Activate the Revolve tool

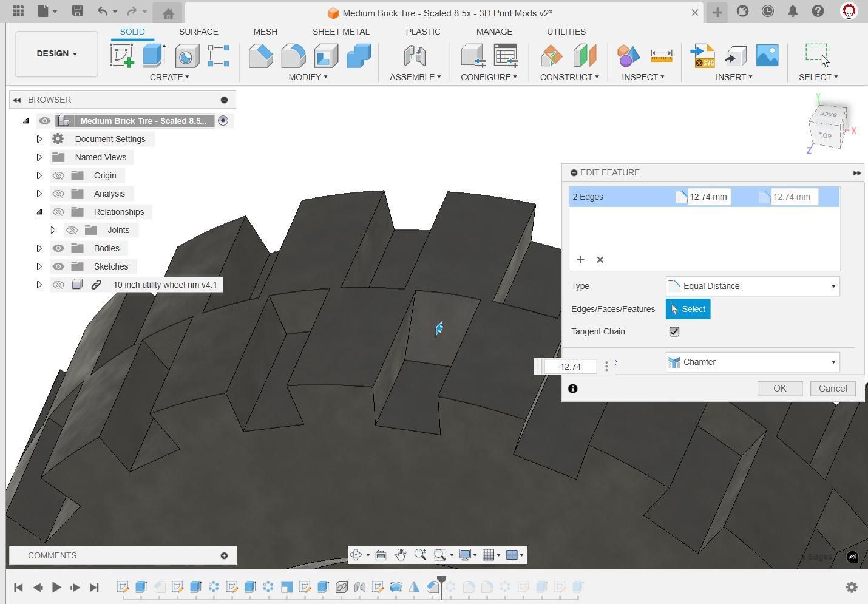[x=186, y=55]
